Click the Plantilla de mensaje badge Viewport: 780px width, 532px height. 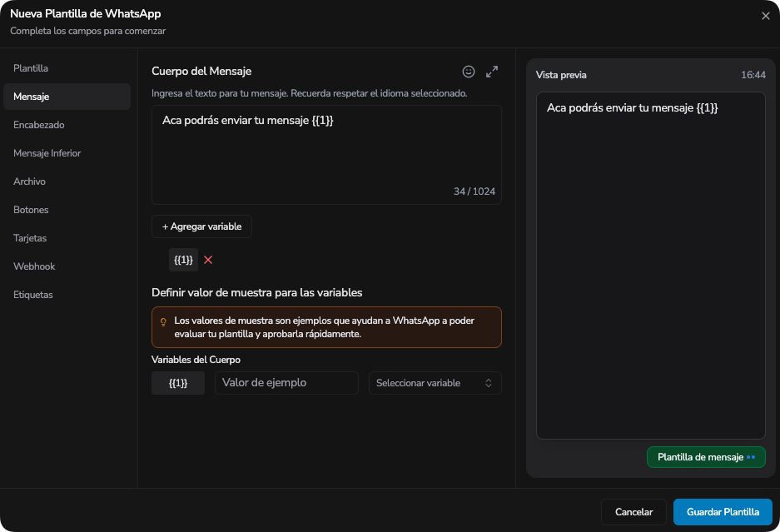pyautogui.click(x=706, y=457)
